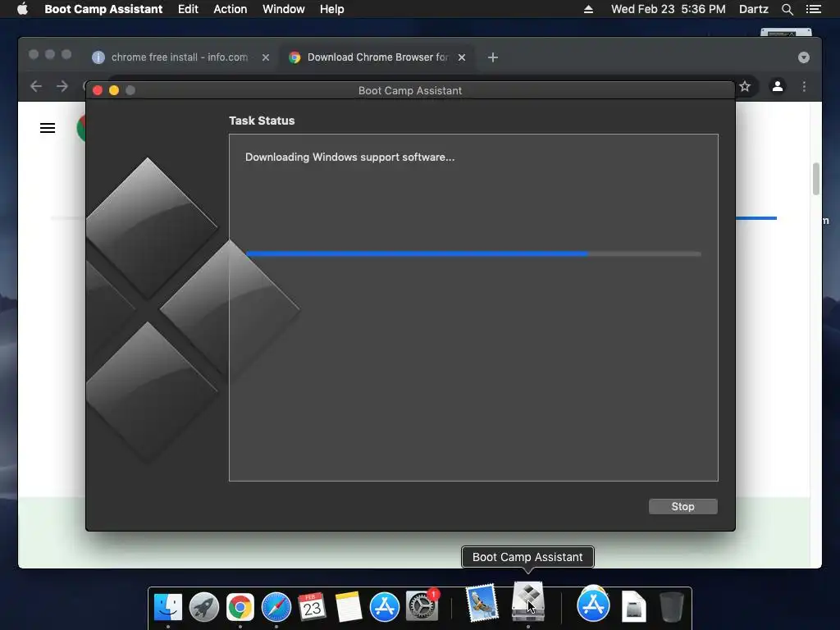Screen dimensions: 840x630
Task: Open the Edit menu
Action: pos(188,9)
